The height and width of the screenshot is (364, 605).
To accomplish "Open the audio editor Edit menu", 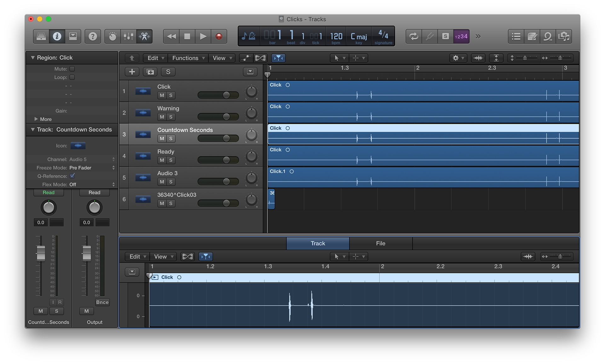I will [137, 257].
